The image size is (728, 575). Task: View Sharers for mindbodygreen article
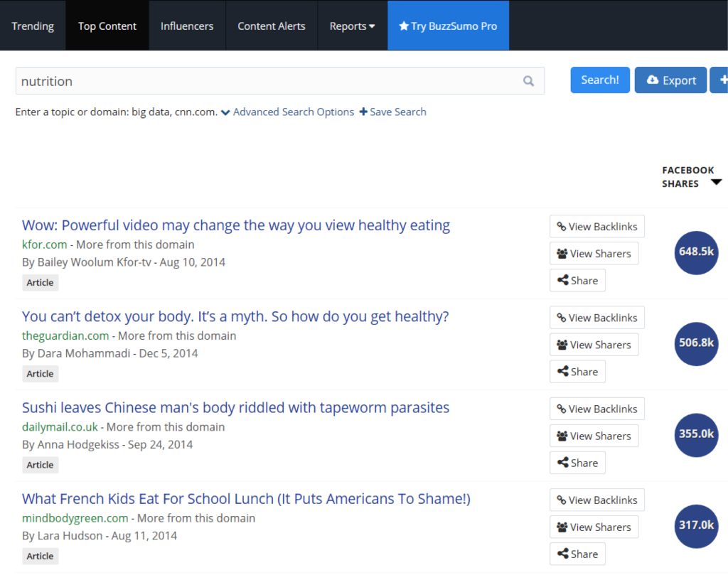point(594,527)
